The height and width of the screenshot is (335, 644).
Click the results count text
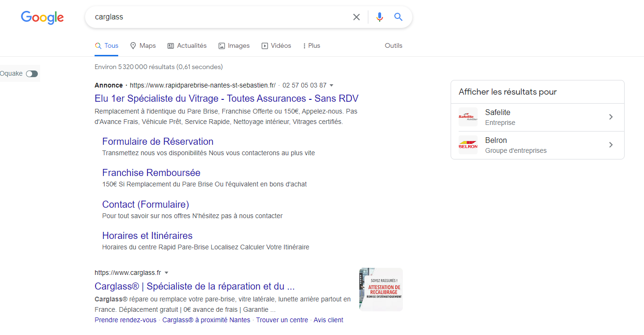[x=158, y=67]
